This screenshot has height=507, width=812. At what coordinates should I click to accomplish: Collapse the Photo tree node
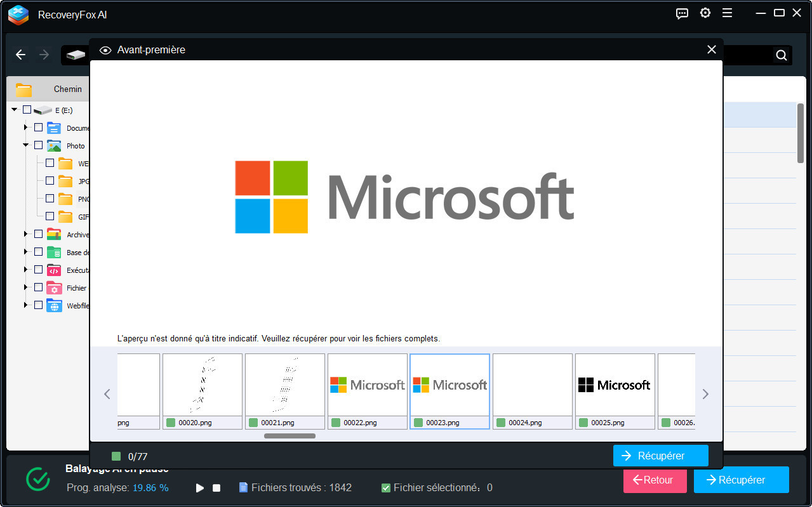pos(26,145)
